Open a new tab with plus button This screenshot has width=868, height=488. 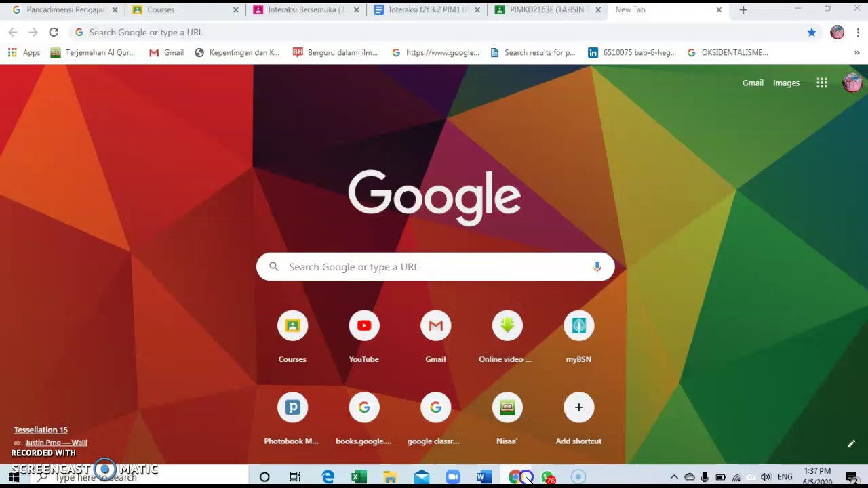pos(743,10)
